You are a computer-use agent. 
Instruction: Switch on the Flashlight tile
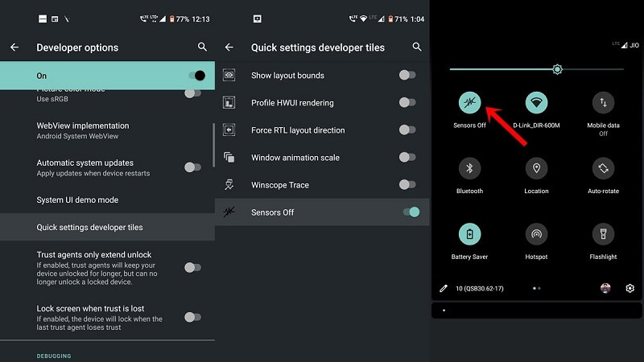point(603,234)
